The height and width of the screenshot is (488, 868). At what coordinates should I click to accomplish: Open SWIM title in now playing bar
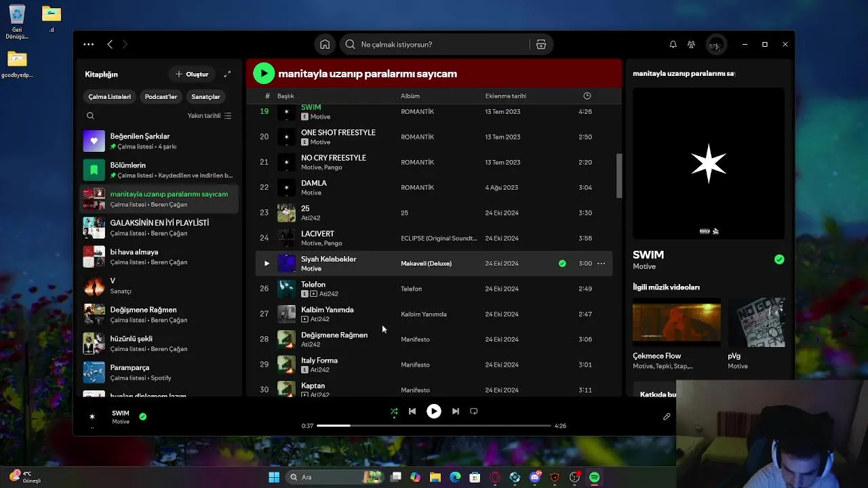point(121,413)
